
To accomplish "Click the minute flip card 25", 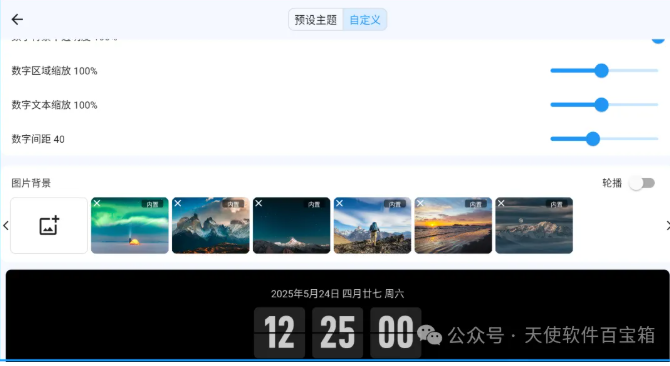I will click(338, 332).
